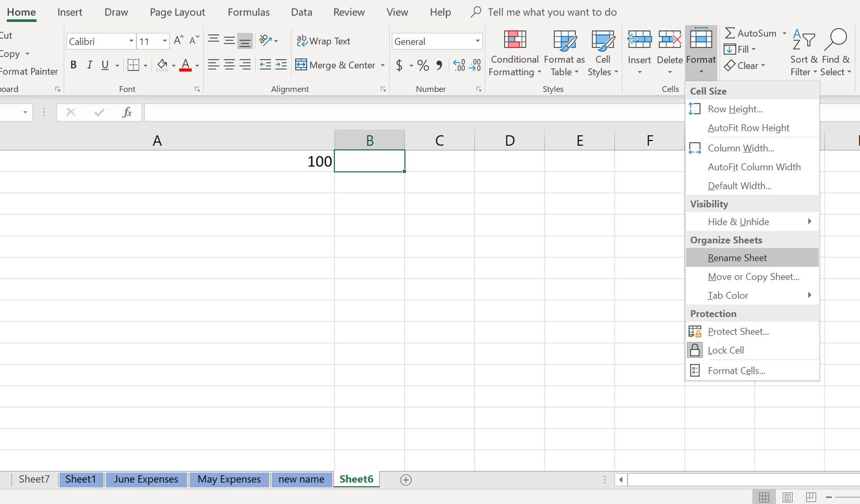Screen dimensions: 860x504
Task: Choose Rename Sheet from the menu
Action: click(737, 258)
